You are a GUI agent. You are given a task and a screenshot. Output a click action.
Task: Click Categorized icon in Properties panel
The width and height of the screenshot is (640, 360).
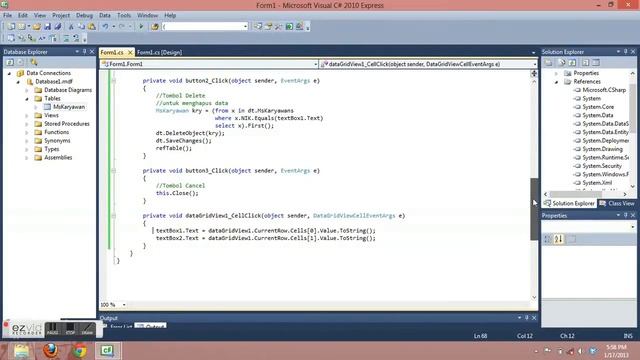pyautogui.click(x=548, y=239)
